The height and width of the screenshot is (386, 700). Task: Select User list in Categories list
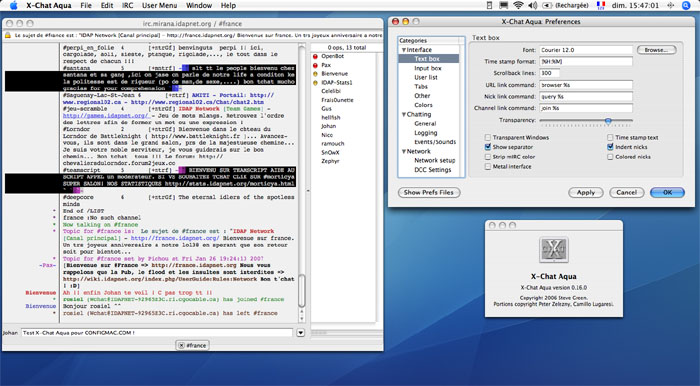426,77
